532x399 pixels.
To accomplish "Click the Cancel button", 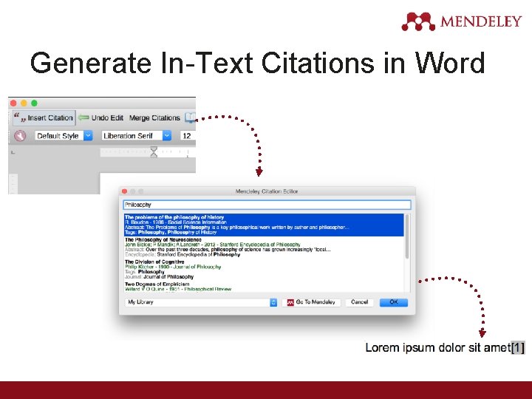I will click(359, 302).
